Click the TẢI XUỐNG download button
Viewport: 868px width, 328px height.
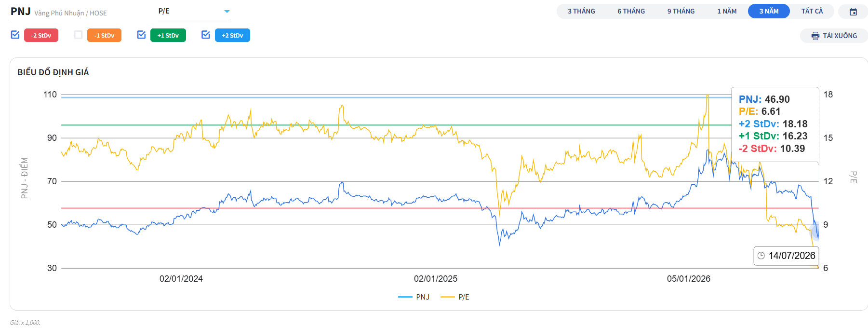pos(834,36)
